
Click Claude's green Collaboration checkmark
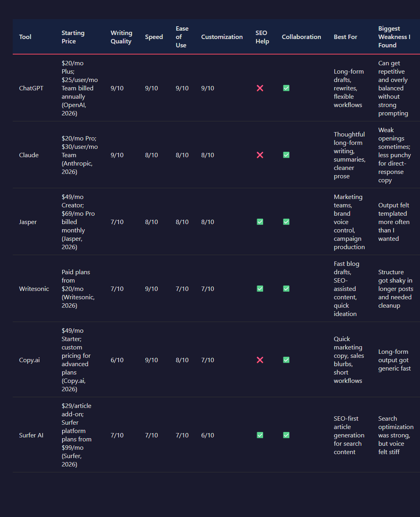point(286,155)
